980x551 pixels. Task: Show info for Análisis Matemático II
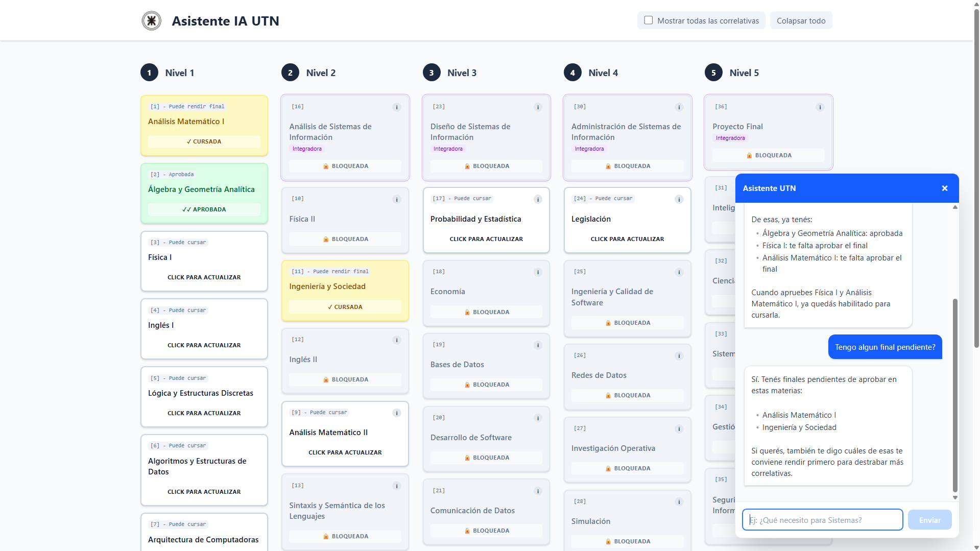pyautogui.click(x=397, y=413)
